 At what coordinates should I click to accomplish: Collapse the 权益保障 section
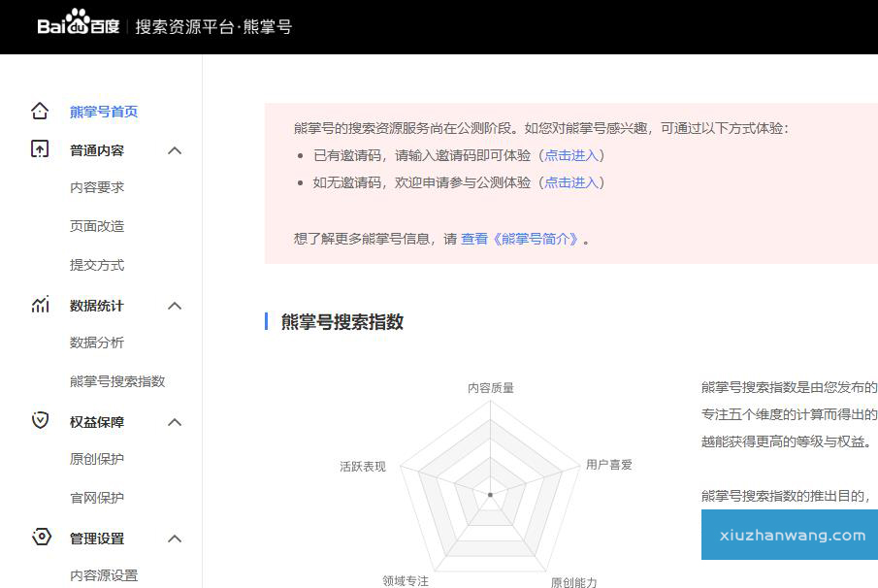point(175,422)
